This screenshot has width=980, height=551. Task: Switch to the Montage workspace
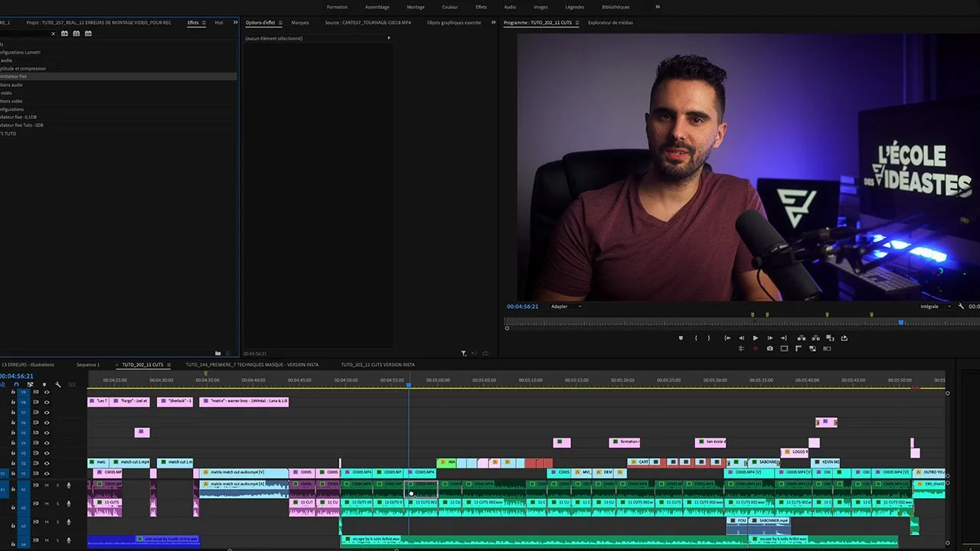pyautogui.click(x=416, y=7)
